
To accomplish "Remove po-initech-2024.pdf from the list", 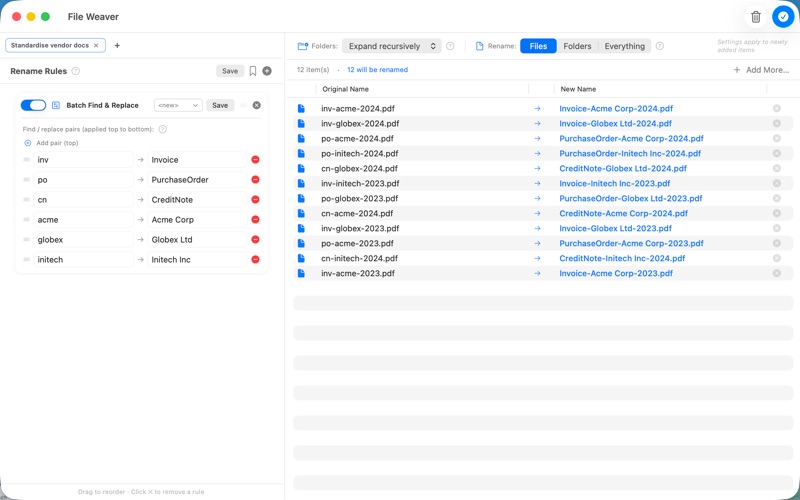I will [777, 153].
